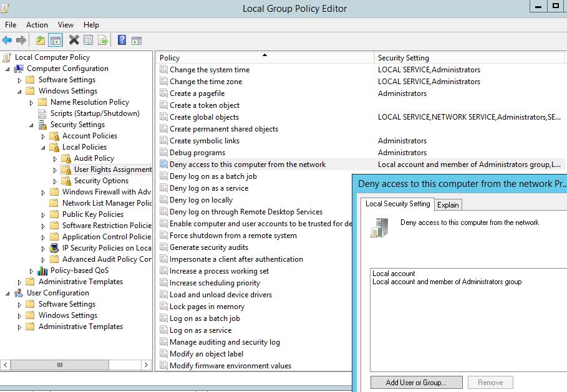
Task: Click icon beside Generate security audits
Action: pos(164,247)
